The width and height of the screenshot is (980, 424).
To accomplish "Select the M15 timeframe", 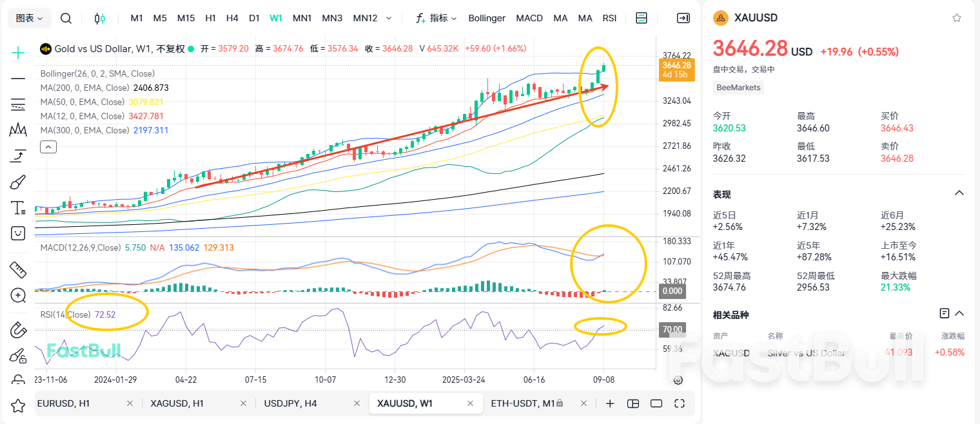I will [x=186, y=18].
